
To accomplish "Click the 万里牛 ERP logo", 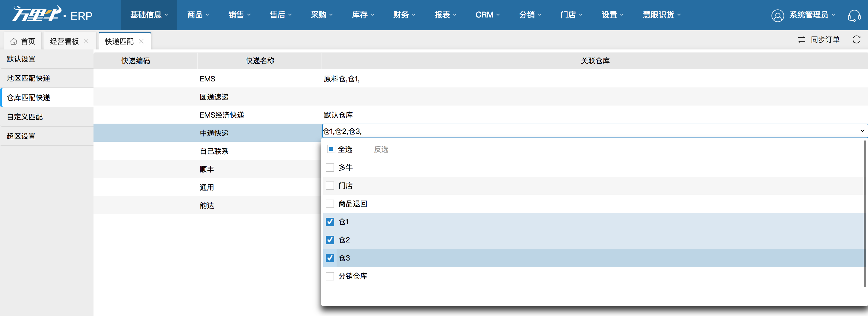I will coord(52,14).
